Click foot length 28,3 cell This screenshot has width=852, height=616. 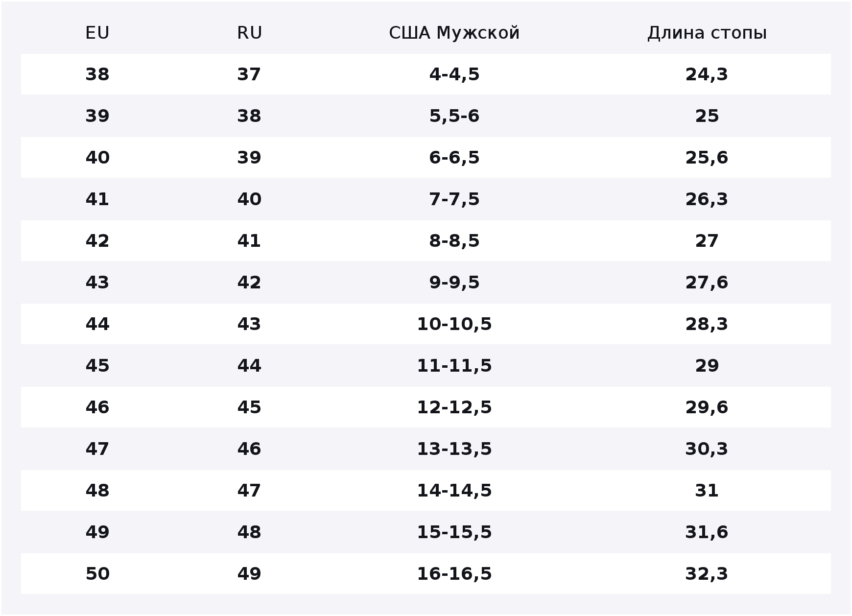[x=707, y=324]
